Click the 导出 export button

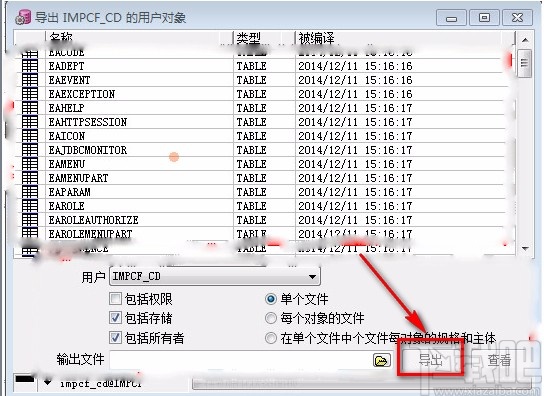tap(430, 360)
